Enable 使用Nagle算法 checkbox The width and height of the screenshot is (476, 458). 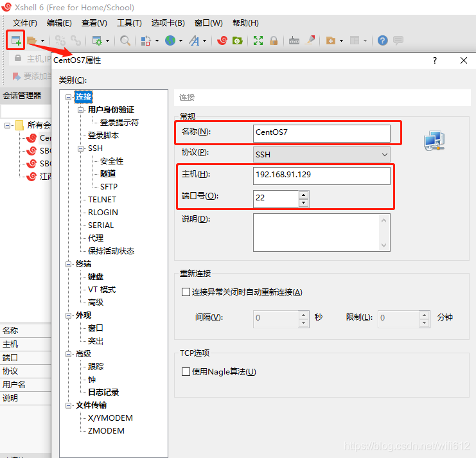186,371
